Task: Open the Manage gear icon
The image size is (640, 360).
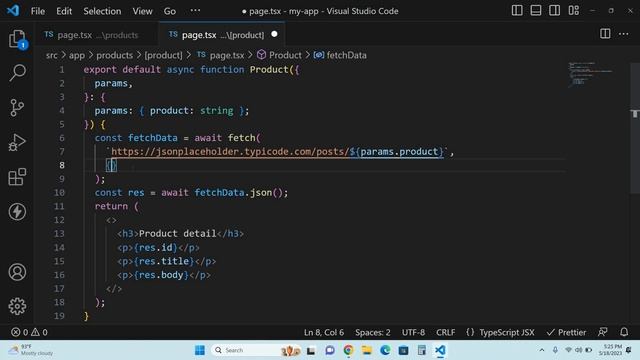Action: pos(17,306)
